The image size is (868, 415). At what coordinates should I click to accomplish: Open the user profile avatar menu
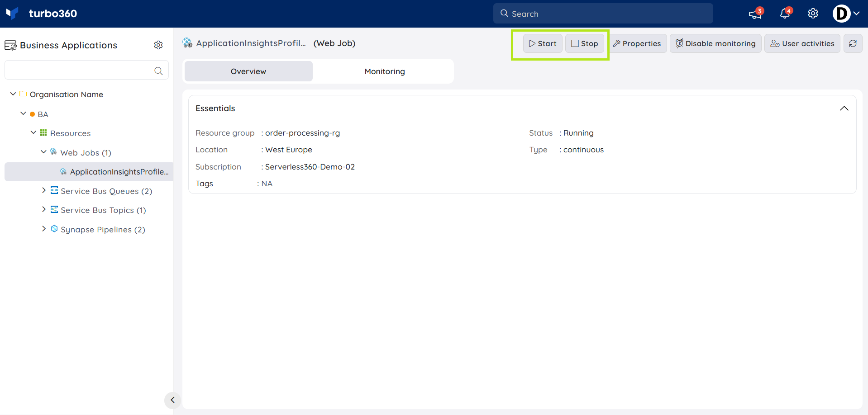tap(846, 14)
